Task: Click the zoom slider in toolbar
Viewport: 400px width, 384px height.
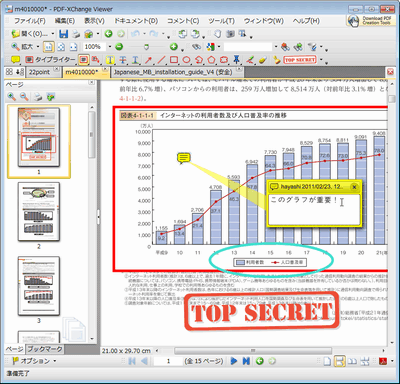Action: [146, 47]
